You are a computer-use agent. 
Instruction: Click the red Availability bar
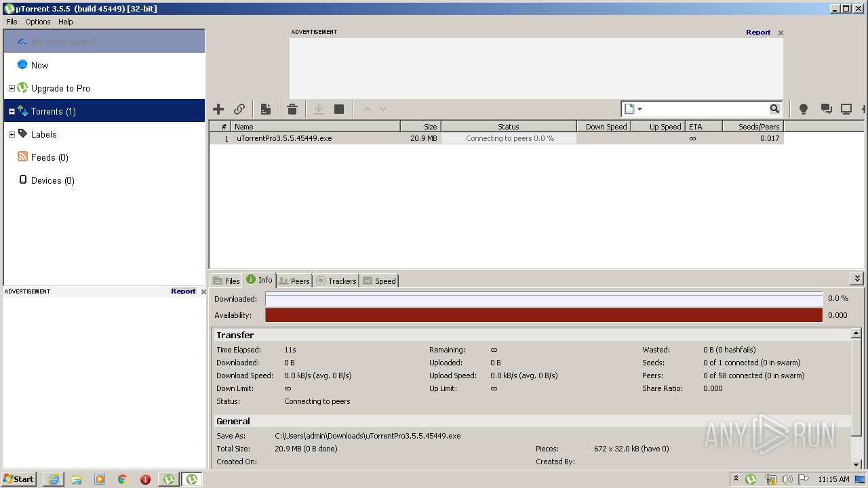point(544,315)
